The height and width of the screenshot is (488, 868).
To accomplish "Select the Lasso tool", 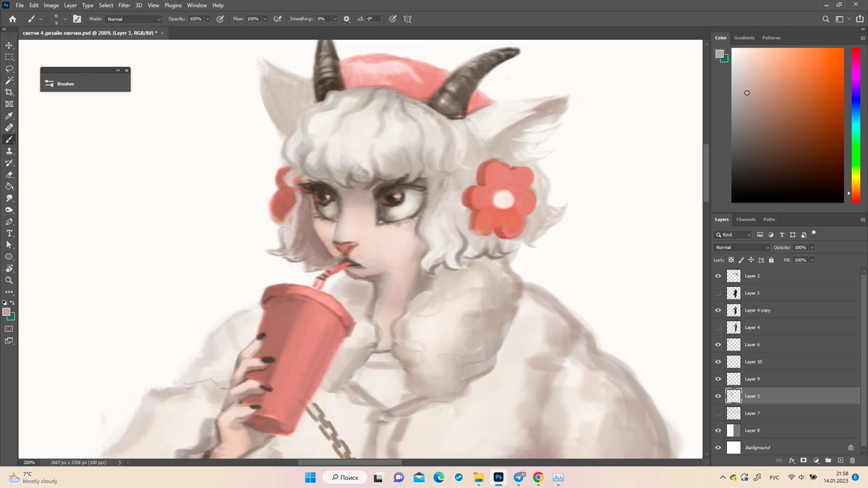I will coord(9,69).
